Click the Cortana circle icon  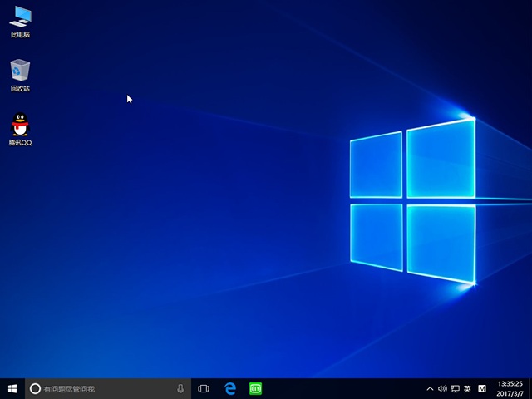click(35, 388)
